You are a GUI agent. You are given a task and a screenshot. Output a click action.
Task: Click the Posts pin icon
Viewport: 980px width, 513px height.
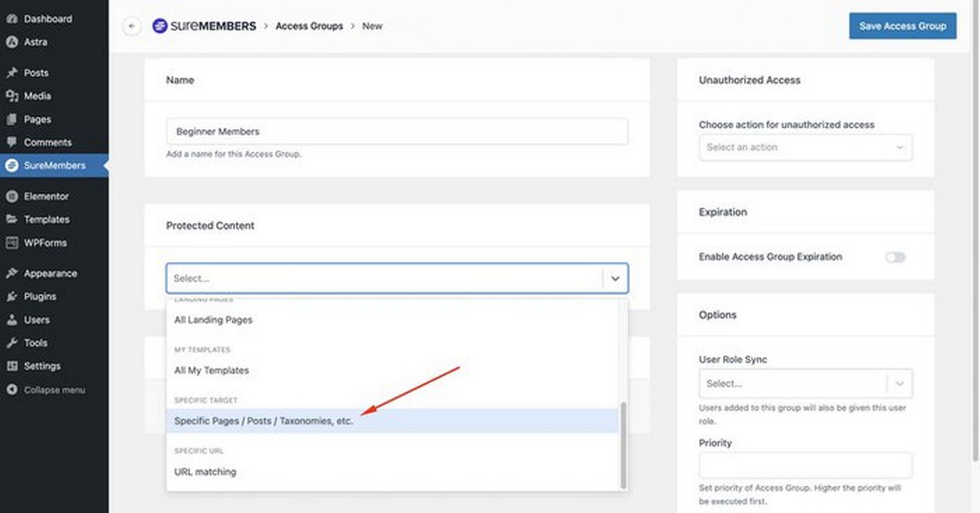pyautogui.click(x=12, y=73)
